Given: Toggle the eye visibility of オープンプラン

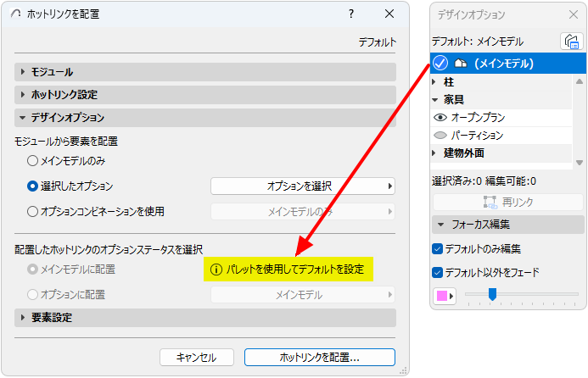Looking at the screenshot, I should pos(440,118).
